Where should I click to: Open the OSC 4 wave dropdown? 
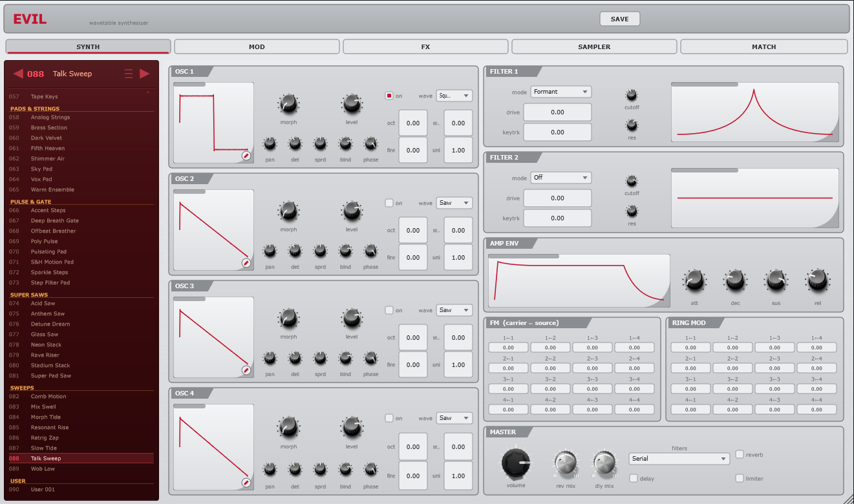coord(454,418)
